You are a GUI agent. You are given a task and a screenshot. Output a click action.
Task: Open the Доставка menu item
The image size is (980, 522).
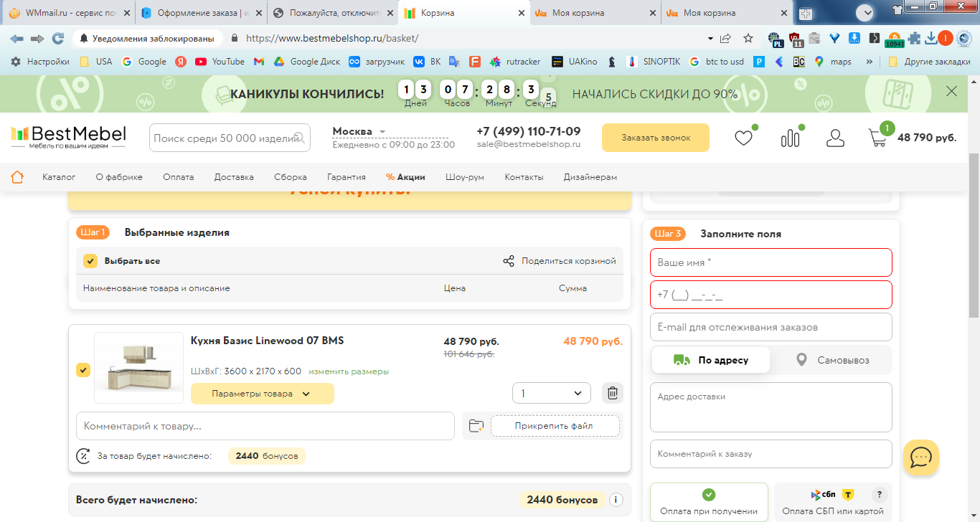pyautogui.click(x=234, y=177)
